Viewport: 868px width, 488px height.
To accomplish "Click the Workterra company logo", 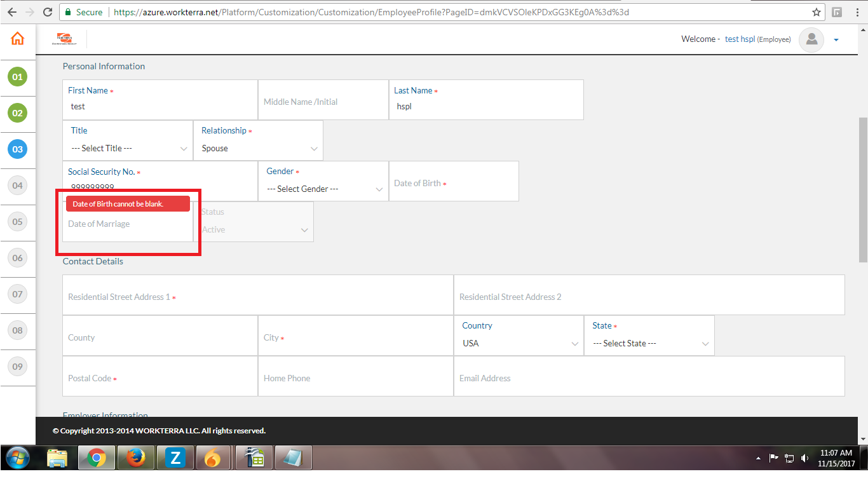I will click(64, 39).
